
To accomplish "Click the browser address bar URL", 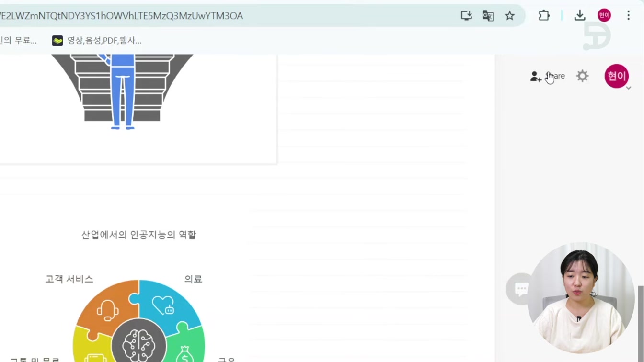I will (122, 16).
